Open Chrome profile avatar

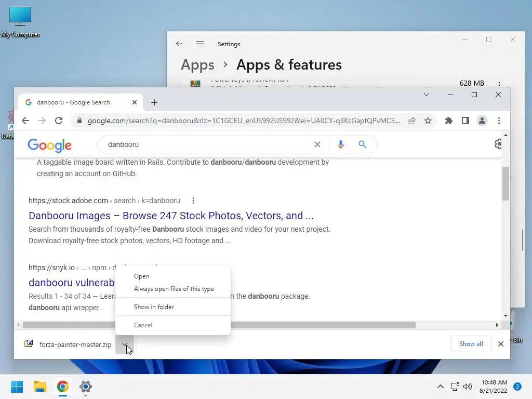[x=482, y=121]
